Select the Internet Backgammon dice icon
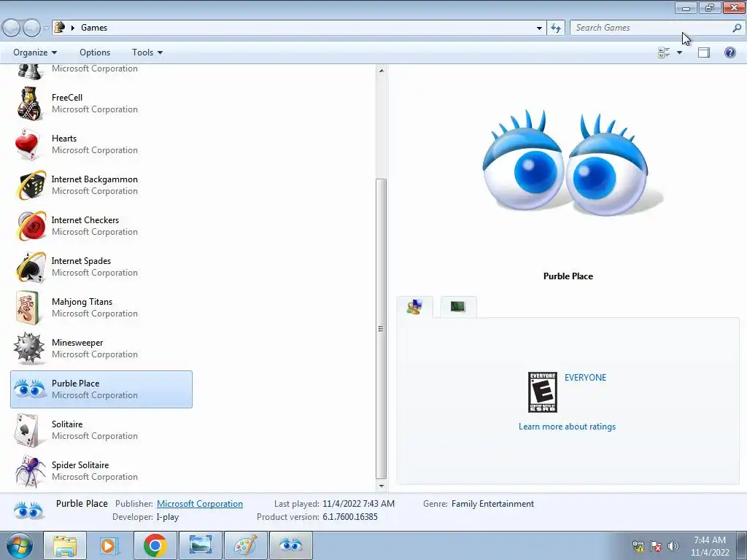Screen dimensions: 747x560 tap(31, 185)
